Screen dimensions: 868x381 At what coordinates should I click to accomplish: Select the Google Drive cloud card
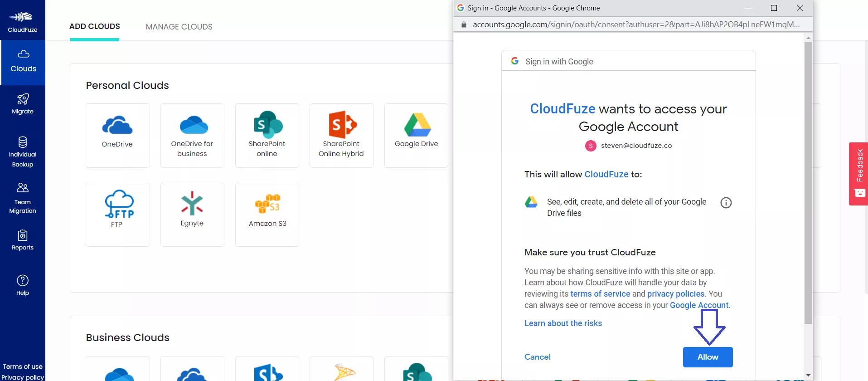(x=416, y=135)
